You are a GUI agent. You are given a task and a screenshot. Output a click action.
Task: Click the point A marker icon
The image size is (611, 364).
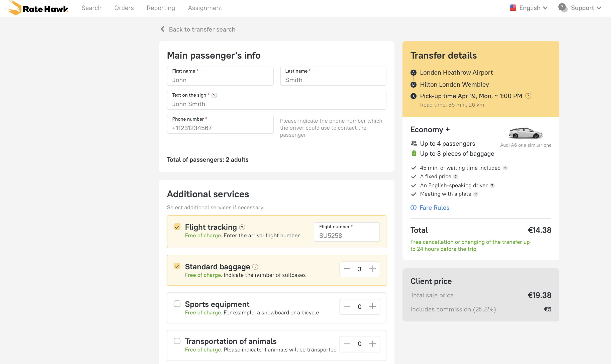[x=414, y=73]
